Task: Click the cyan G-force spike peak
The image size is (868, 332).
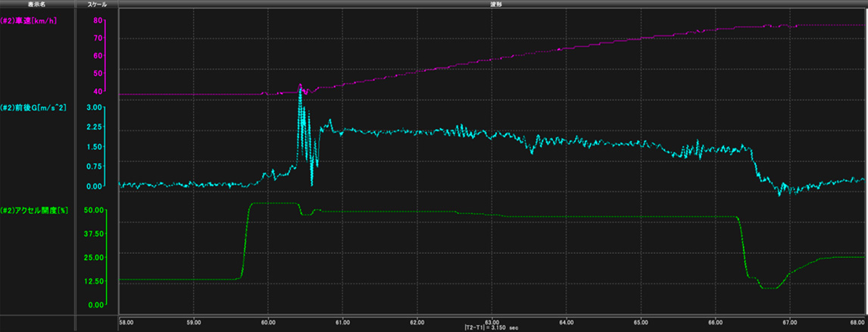Action: click(301, 88)
